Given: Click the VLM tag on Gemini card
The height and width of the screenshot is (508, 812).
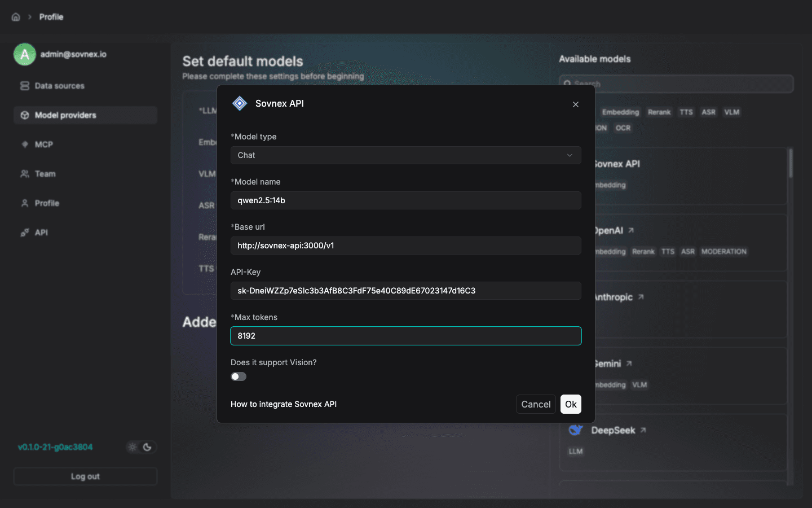Looking at the screenshot, I should (x=639, y=385).
